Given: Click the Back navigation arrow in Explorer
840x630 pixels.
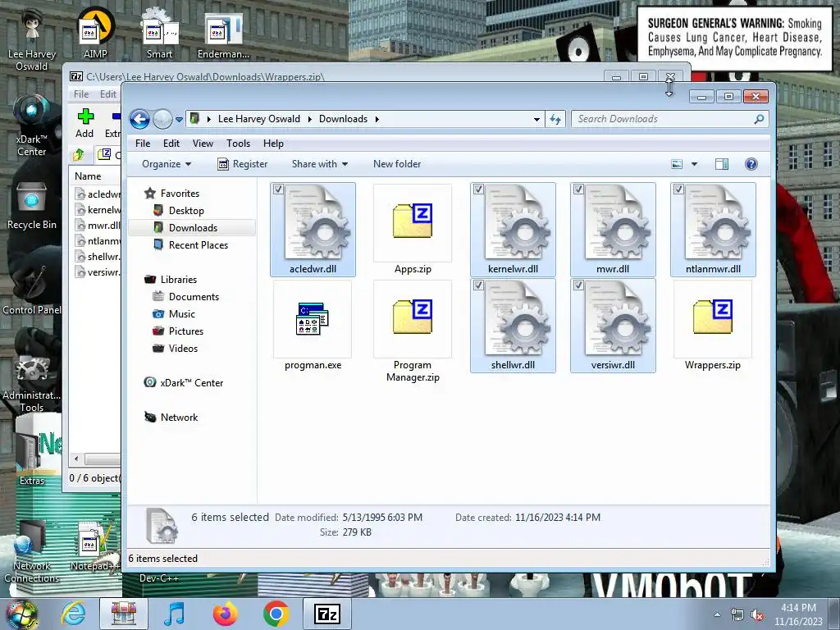Looking at the screenshot, I should [139, 119].
